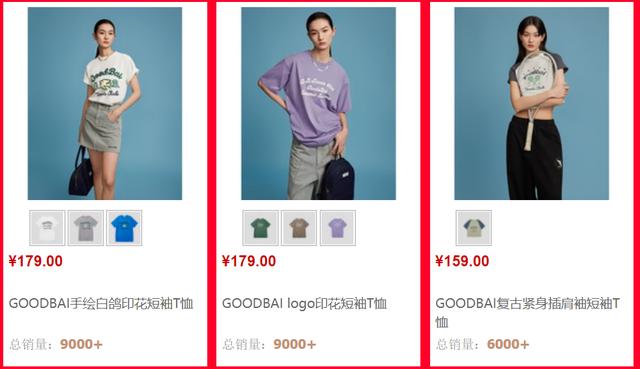
Task: Click the 9000+ sales count of first product
Action: pos(81,344)
